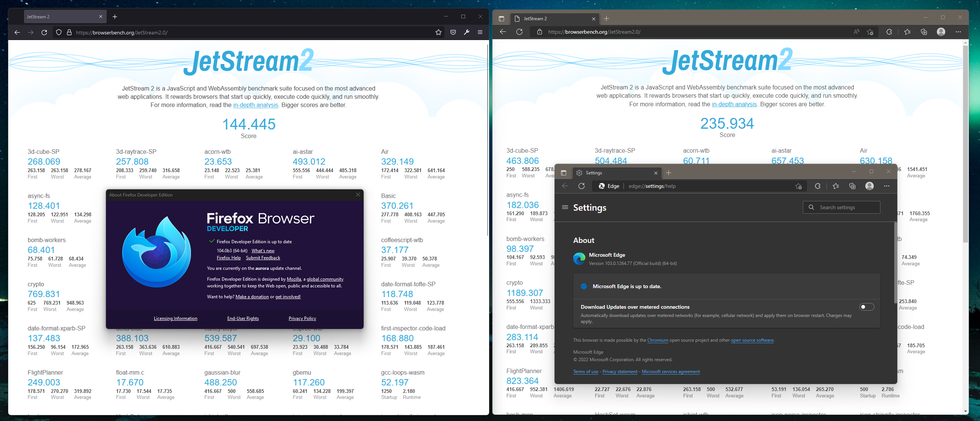Open Licensing Information

(175, 318)
